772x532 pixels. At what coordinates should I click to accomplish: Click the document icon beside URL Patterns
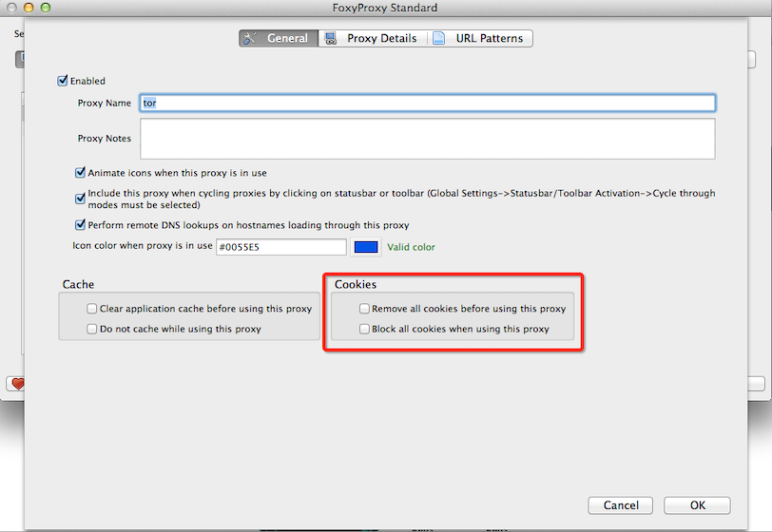pos(438,39)
